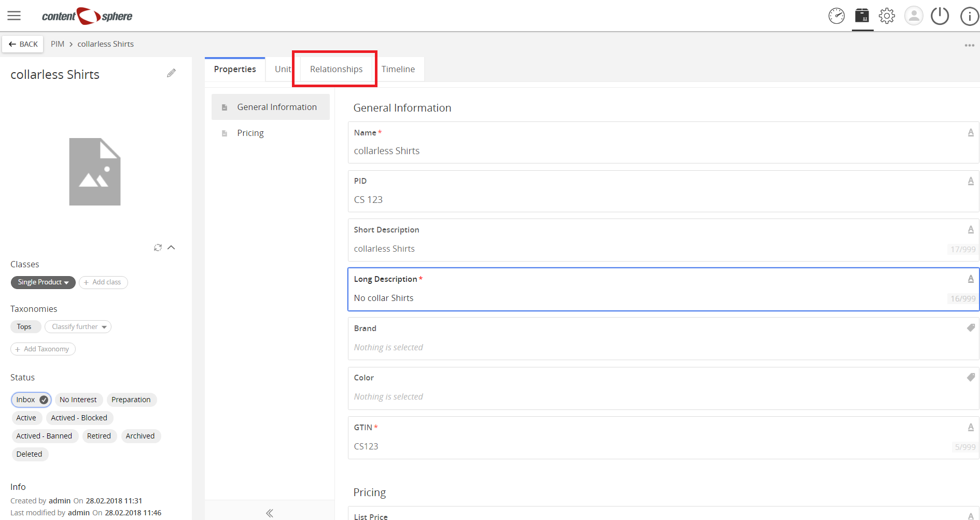Open the Color selection dropdown
980x520 pixels.
[x=664, y=388]
